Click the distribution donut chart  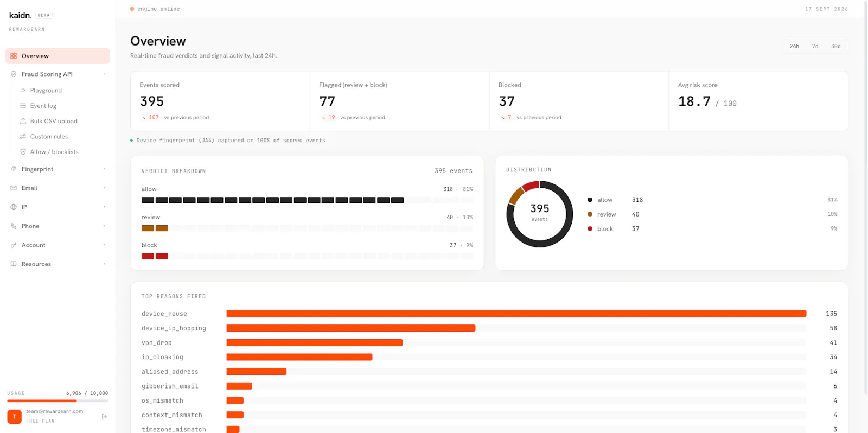point(540,214)
